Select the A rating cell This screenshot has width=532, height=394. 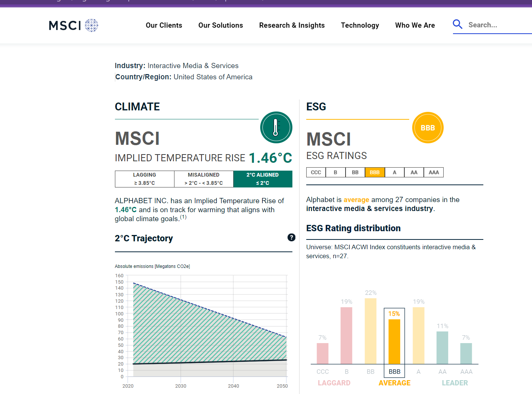point(395,172)
